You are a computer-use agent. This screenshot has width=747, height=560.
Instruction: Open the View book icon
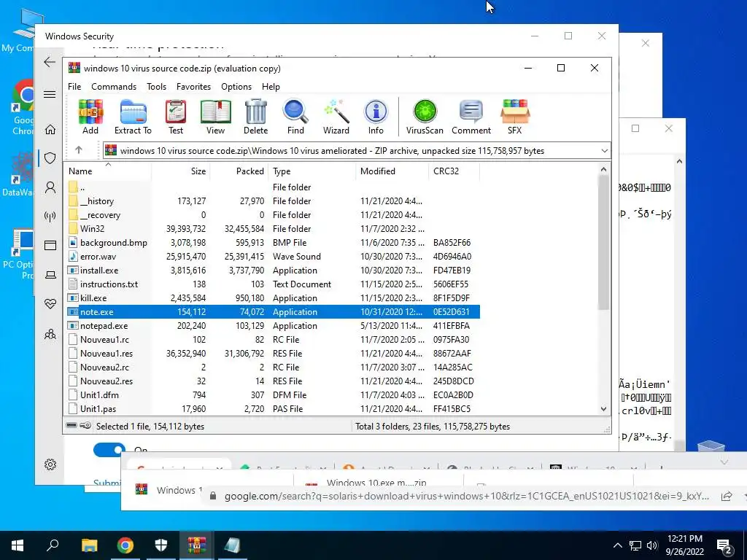215,117
